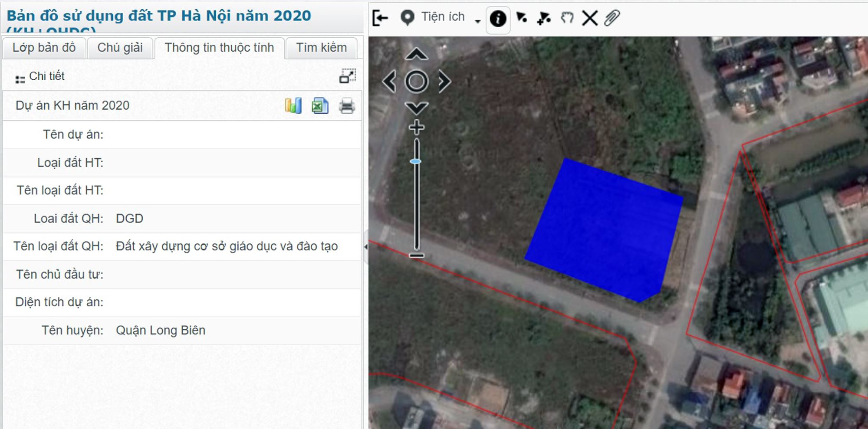
Task: Export data with the Excel icon
Action: [320, 106]
